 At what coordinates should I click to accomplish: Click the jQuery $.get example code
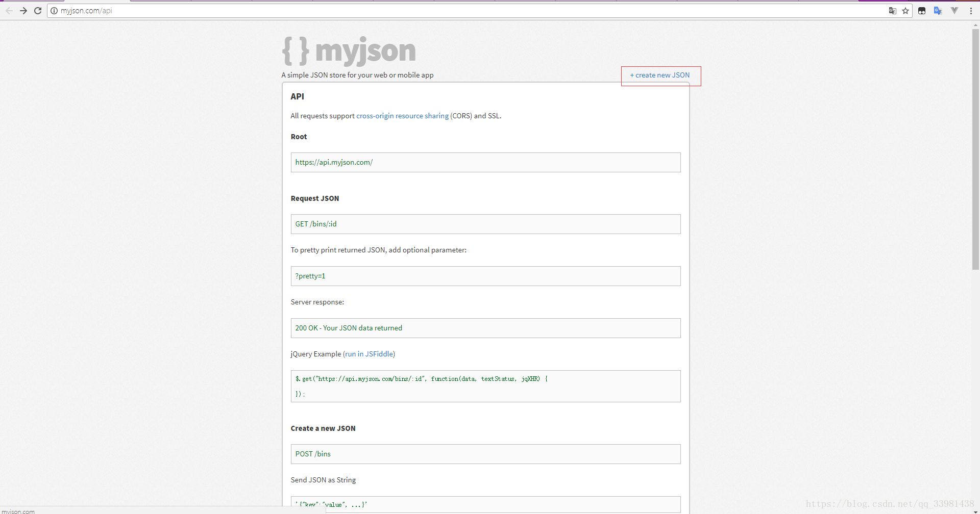click(485, 386)
